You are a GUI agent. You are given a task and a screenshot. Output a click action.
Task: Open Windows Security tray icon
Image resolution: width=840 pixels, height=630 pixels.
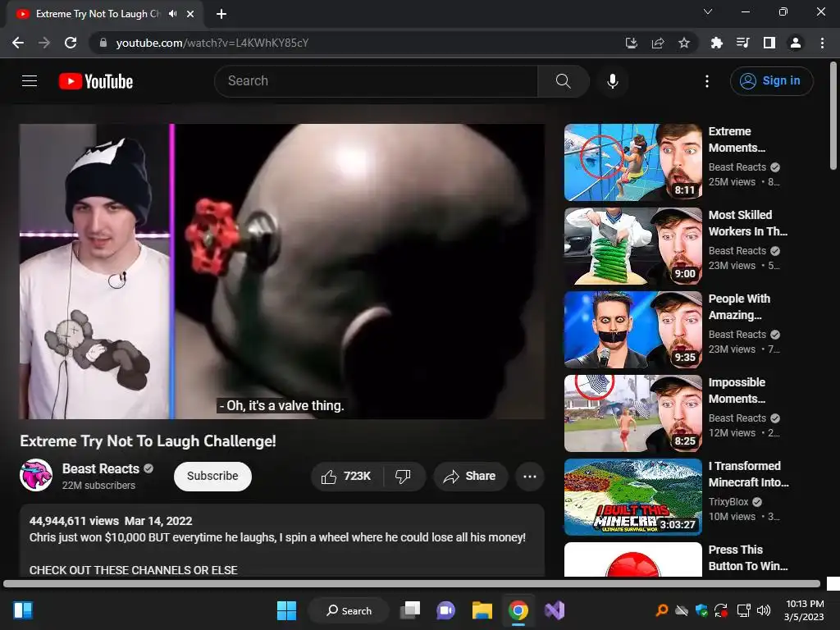coord(701,610)
